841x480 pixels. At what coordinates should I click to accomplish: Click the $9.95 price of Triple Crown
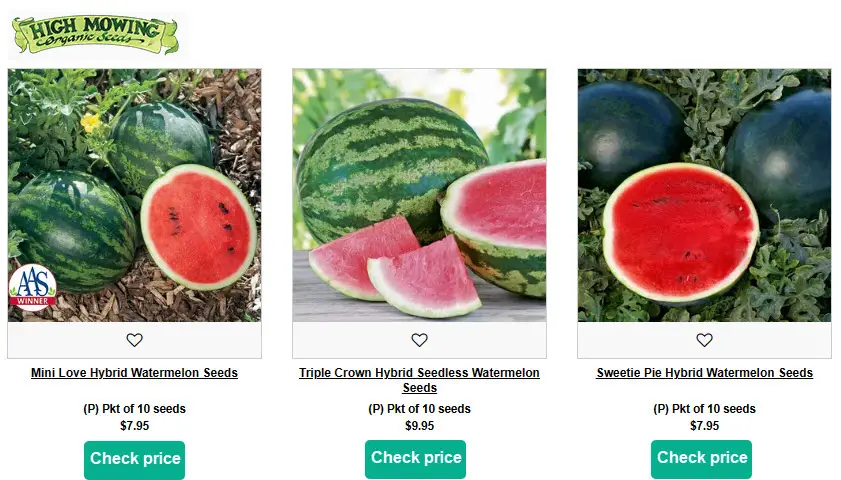click(419, 426)
